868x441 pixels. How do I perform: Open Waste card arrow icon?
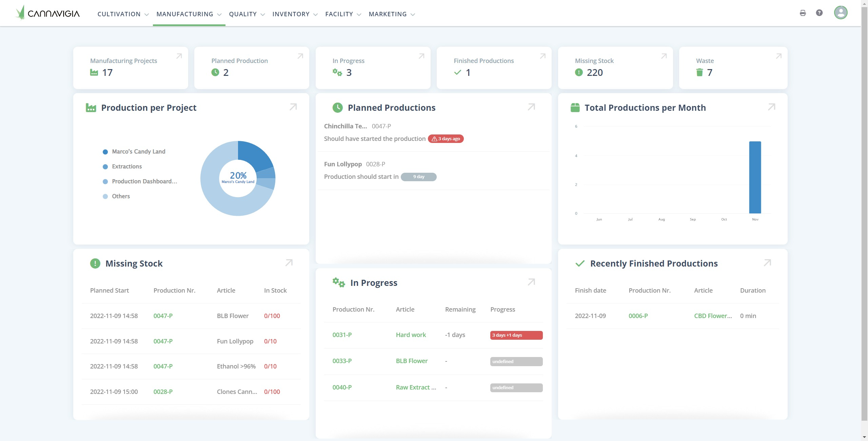pos(779,56)
